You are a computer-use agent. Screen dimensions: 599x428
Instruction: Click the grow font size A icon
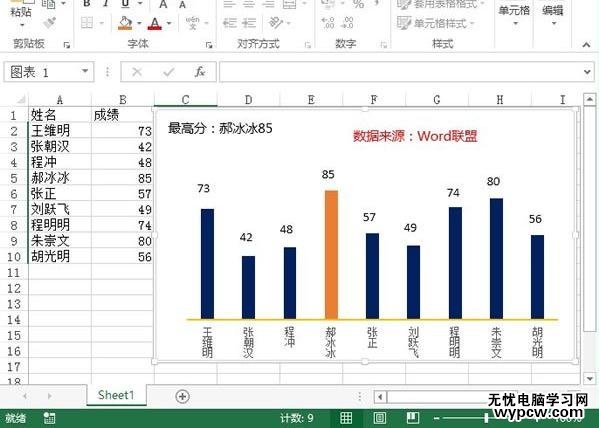tap(164, 4)
